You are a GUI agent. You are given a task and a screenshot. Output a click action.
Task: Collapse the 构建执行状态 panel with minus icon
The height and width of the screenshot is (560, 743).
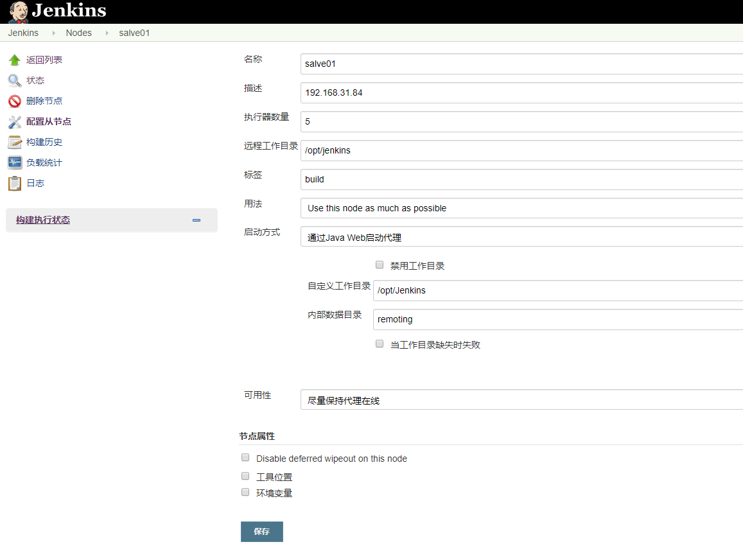click(x=196, y=220)
